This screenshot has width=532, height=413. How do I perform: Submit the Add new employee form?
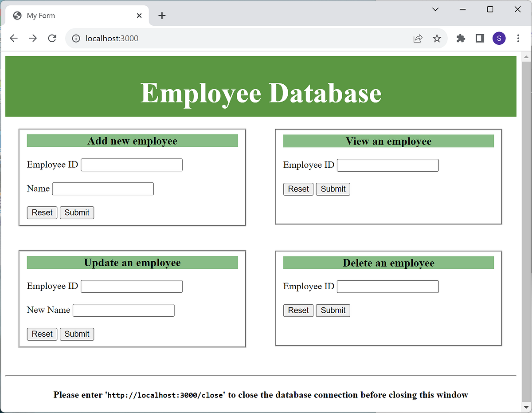click(x=77, y=212)
